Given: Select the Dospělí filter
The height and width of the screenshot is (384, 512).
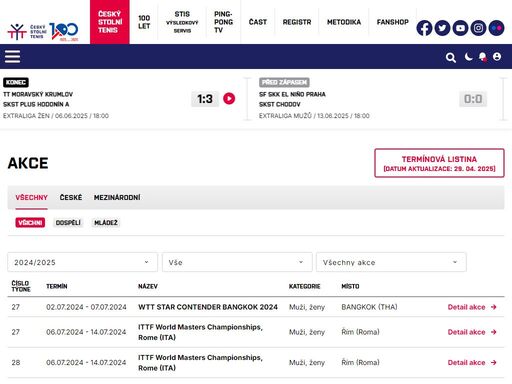Looking at the screenshot, I should pyautogui.click(x=68, y=223).
